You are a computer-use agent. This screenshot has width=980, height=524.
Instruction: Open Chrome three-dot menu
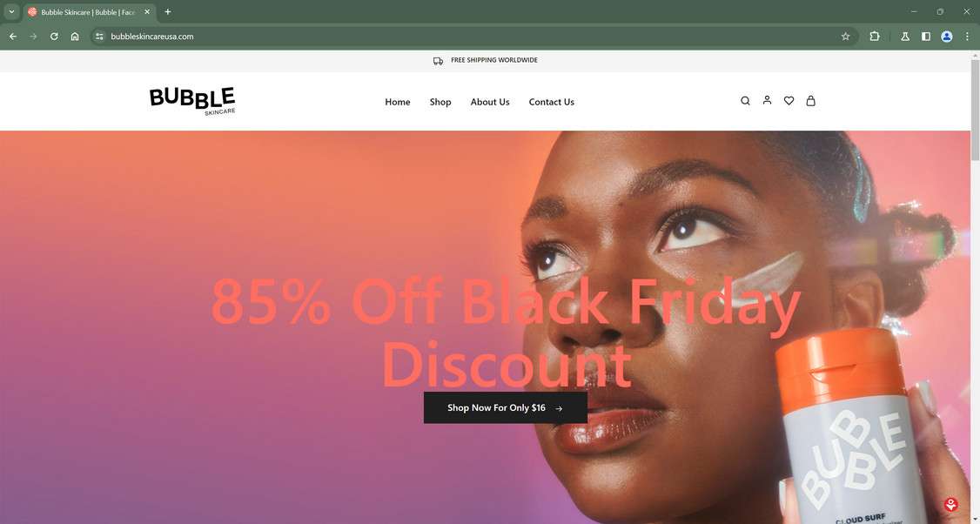(x=967, y=37)
